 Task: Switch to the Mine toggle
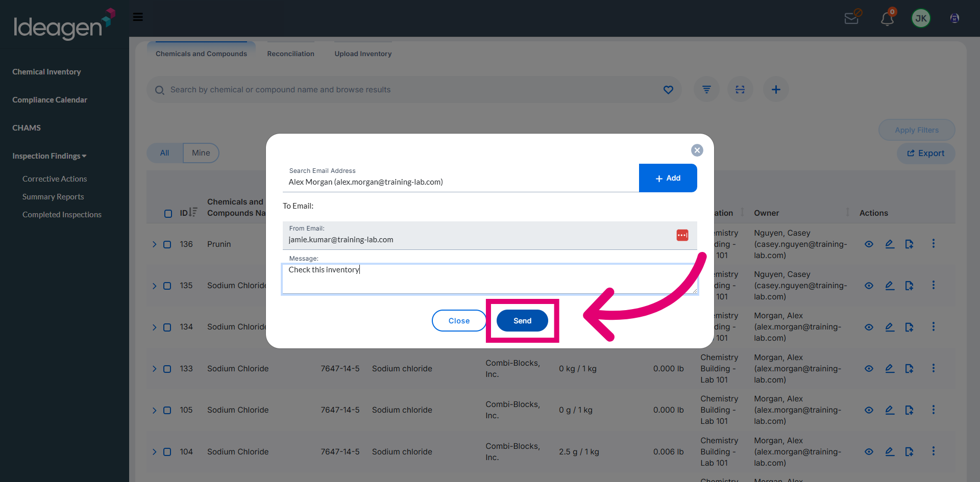pyautogui.click(x=201, y=153)
